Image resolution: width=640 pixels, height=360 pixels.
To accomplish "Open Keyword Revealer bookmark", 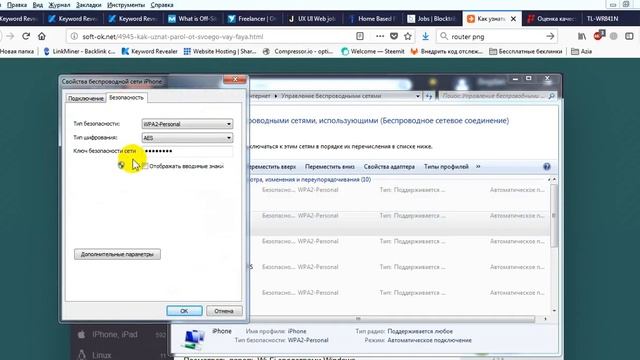I will (150, 51).
